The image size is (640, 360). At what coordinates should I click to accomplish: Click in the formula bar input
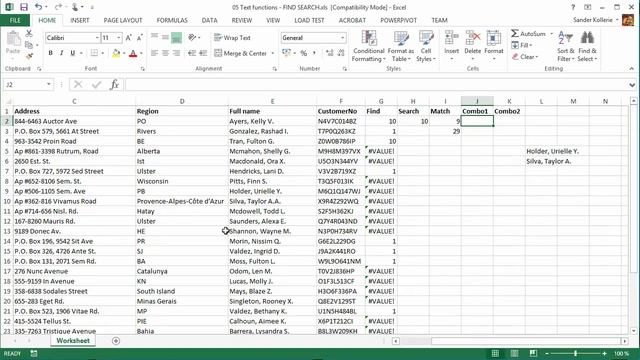coord(376,84)
